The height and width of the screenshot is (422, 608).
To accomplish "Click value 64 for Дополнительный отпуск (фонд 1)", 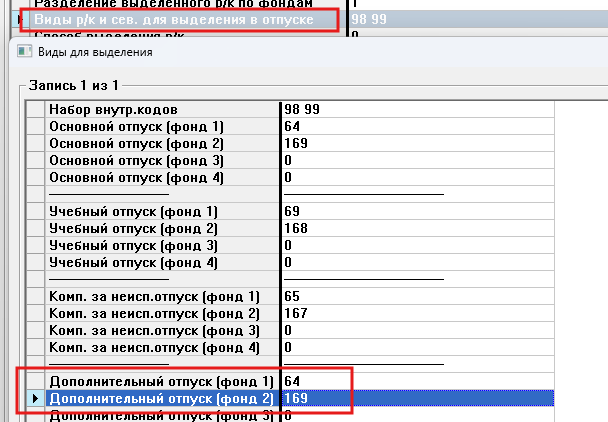I will click(x=292, y=382).
